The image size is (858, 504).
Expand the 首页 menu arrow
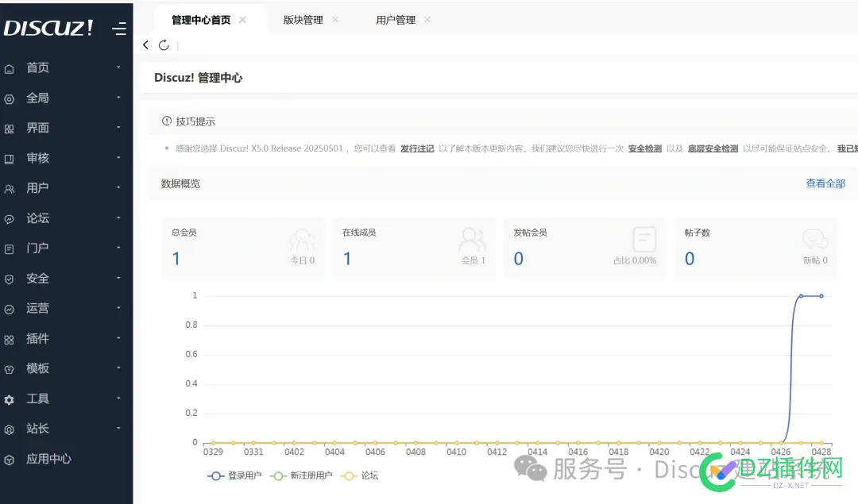[x=118, y=67]
